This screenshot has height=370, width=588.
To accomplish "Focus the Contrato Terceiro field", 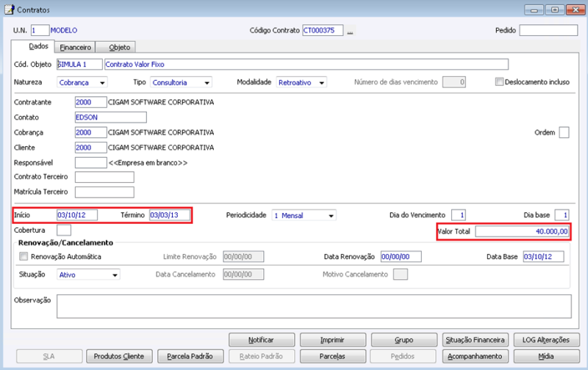I will (104, 177).
